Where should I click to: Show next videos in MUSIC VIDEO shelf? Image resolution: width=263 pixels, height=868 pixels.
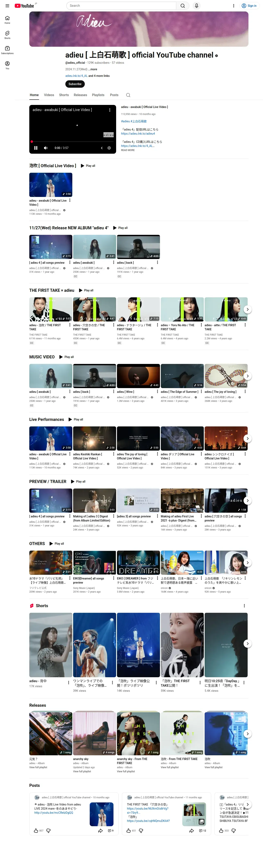(247, 376)
